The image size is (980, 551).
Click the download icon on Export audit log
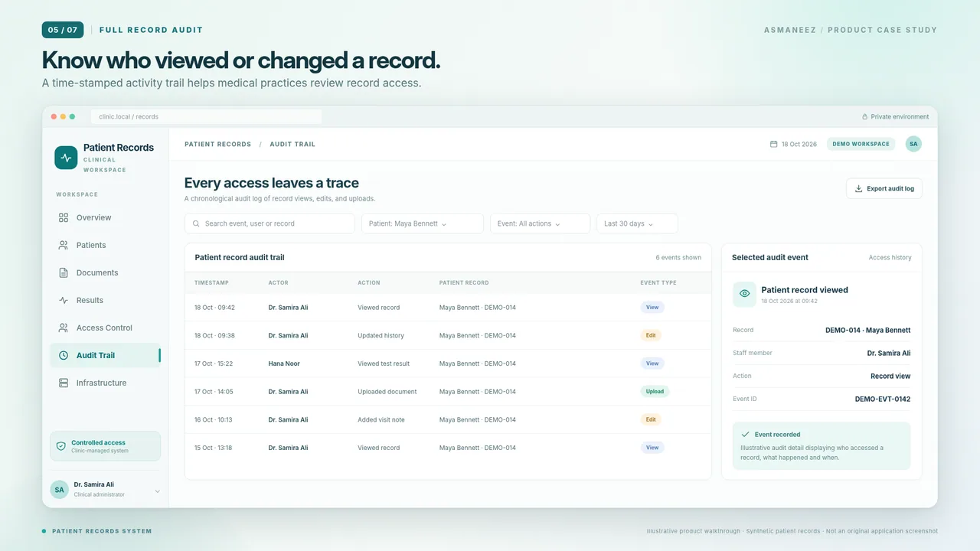click(858, 188)
